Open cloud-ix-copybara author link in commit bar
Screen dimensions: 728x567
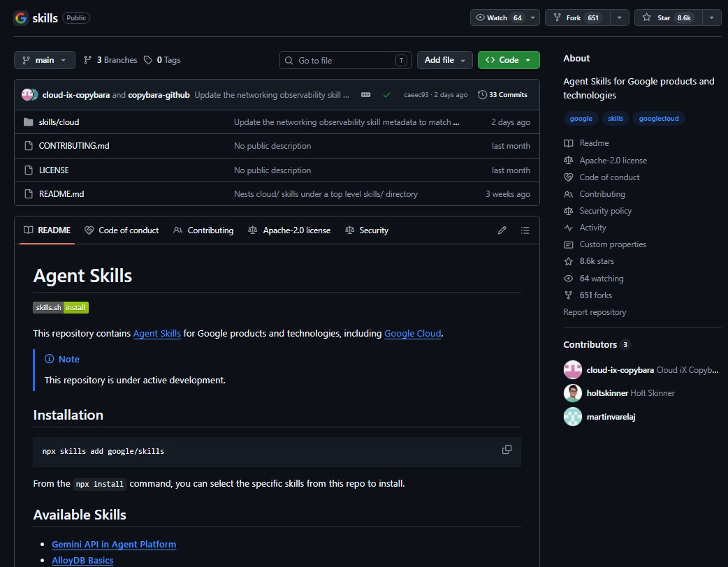76,95
